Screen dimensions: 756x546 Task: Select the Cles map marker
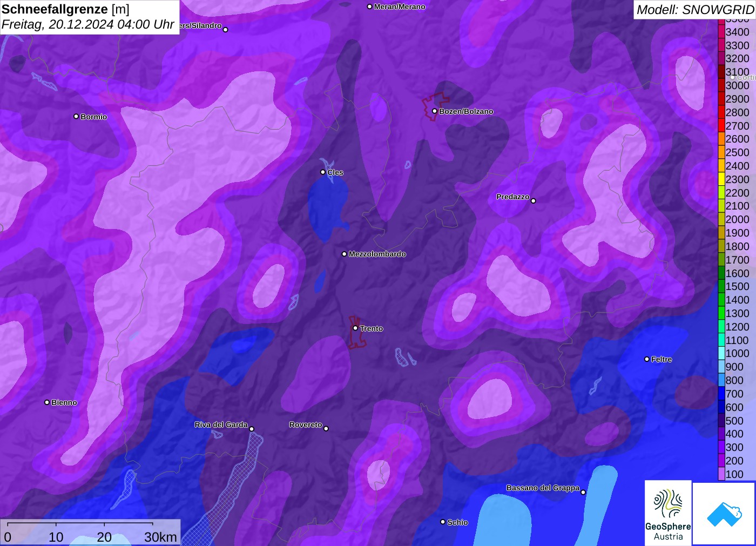point(323,172)
